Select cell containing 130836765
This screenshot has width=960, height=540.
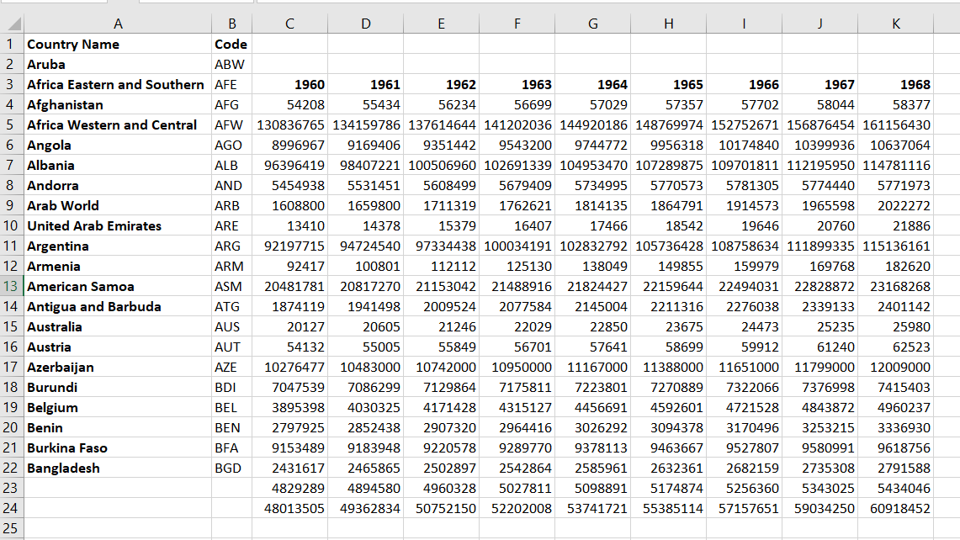[x=290, y=125]
